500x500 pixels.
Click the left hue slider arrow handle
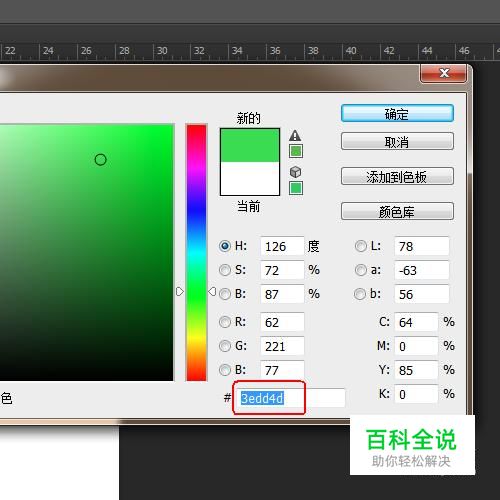point(180,292)
